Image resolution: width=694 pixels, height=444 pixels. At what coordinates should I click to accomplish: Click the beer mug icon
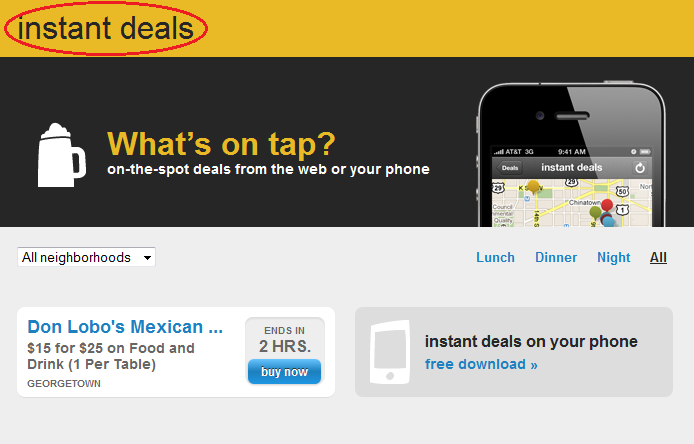(x=62, y=155)
